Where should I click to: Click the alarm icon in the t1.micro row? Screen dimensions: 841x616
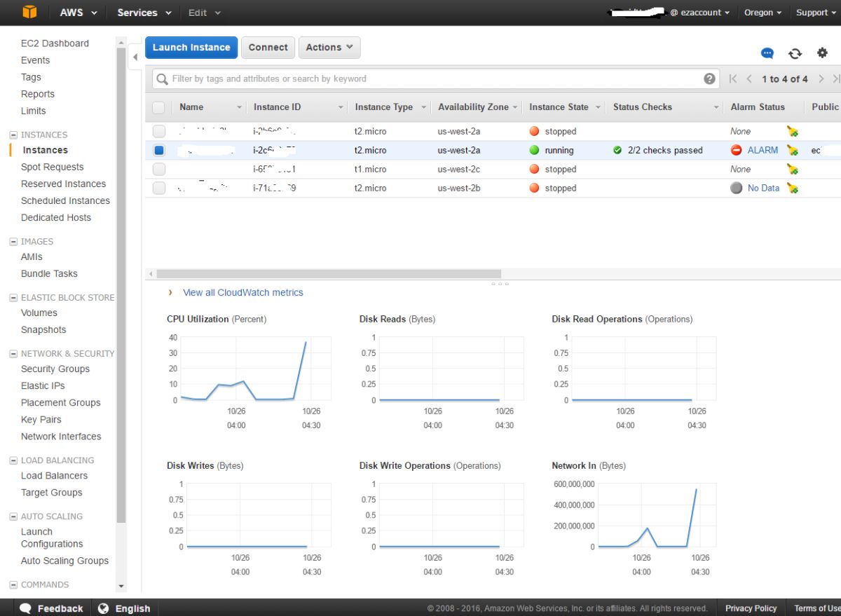[792, 169]
